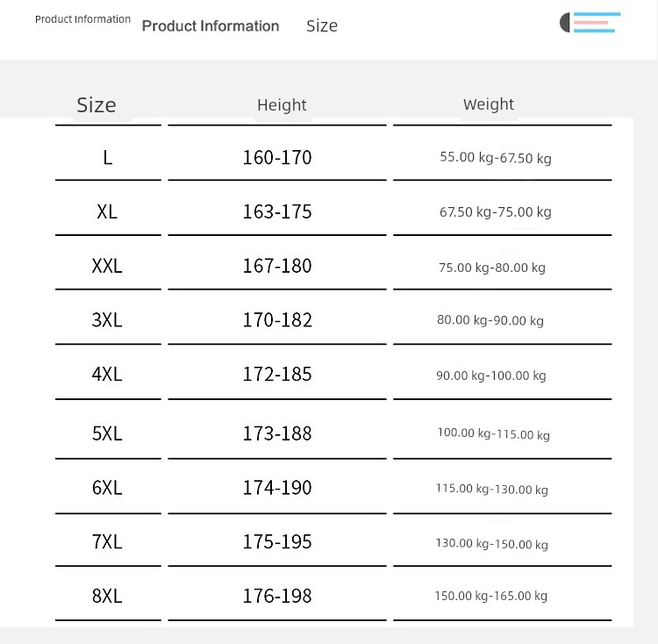Select the 67.50 kg-75.00 kg weight cell

point(496,212)
